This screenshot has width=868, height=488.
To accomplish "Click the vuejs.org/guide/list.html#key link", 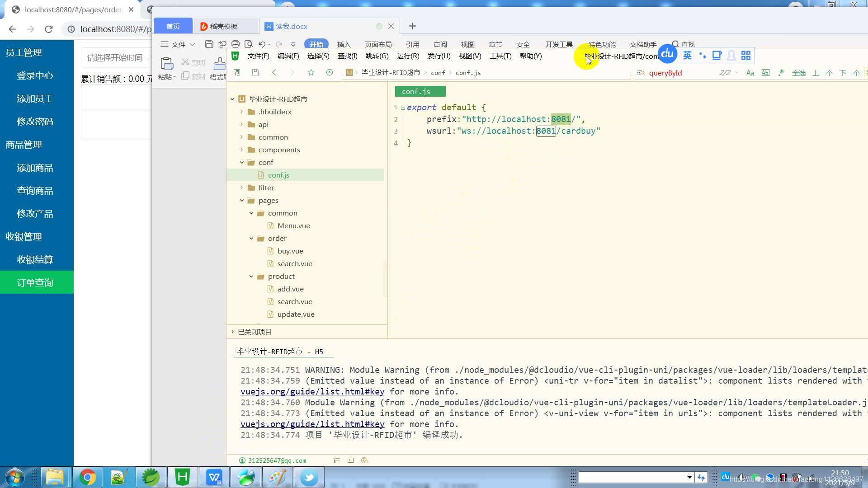I will (312, 392).
